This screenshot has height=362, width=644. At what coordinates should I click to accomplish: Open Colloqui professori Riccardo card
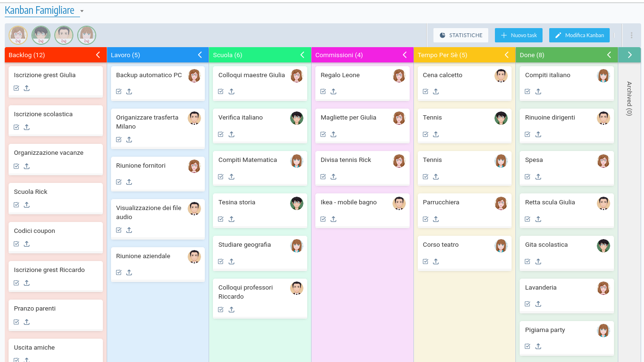pos(260,298)
